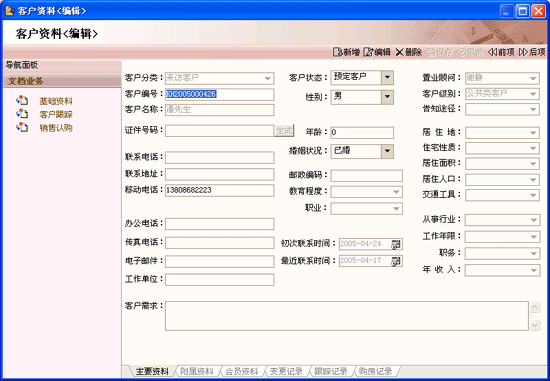Click the 联系电话 input field

point(220,158)
